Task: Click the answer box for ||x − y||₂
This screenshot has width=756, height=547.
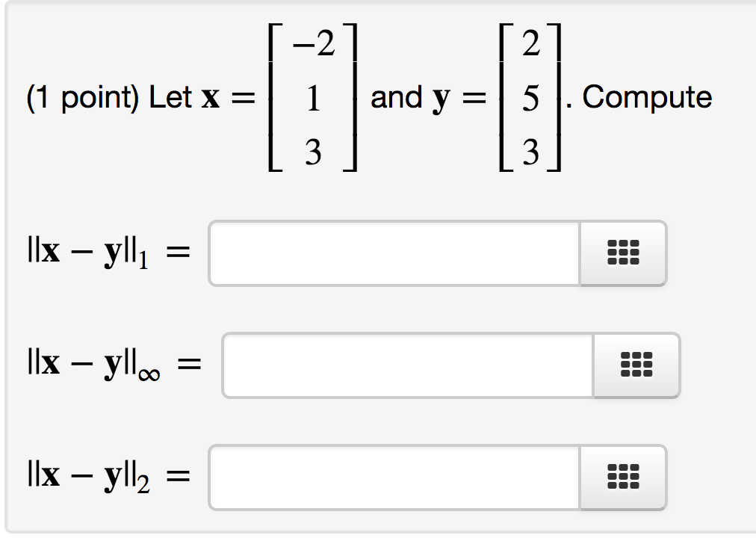Action: click(394, 477)
